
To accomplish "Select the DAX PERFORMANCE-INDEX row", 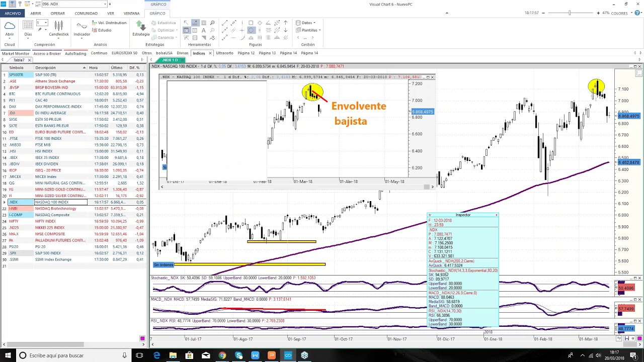I will (73, 107).
